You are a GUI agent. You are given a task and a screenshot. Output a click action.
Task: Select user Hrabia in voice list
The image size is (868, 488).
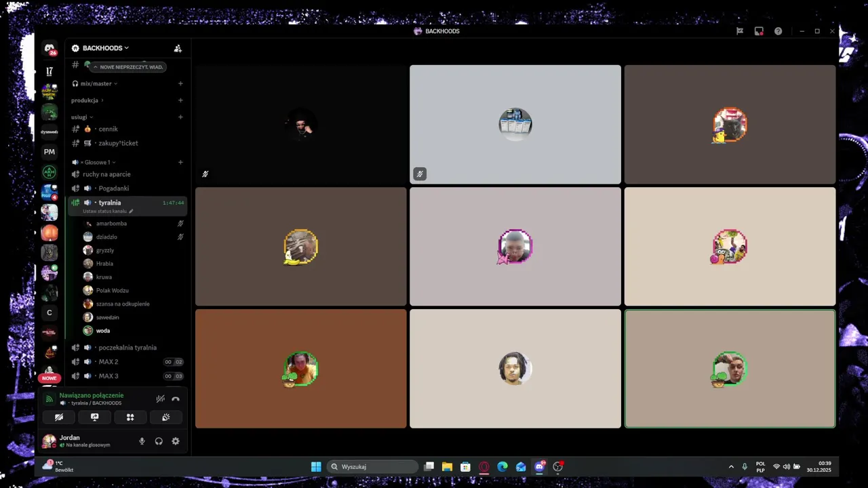[134, 264]
